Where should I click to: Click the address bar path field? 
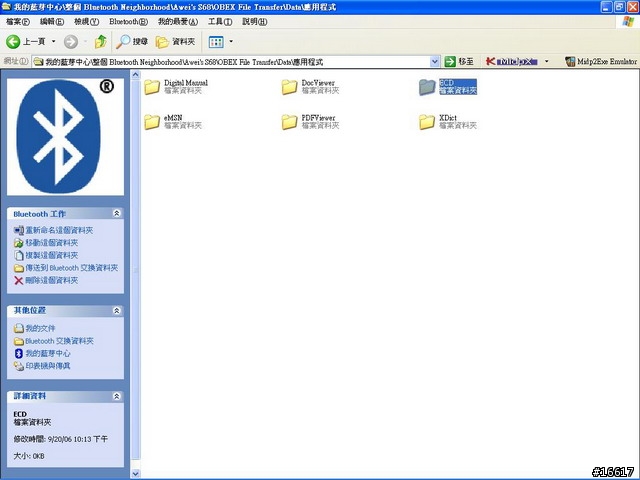231,62
